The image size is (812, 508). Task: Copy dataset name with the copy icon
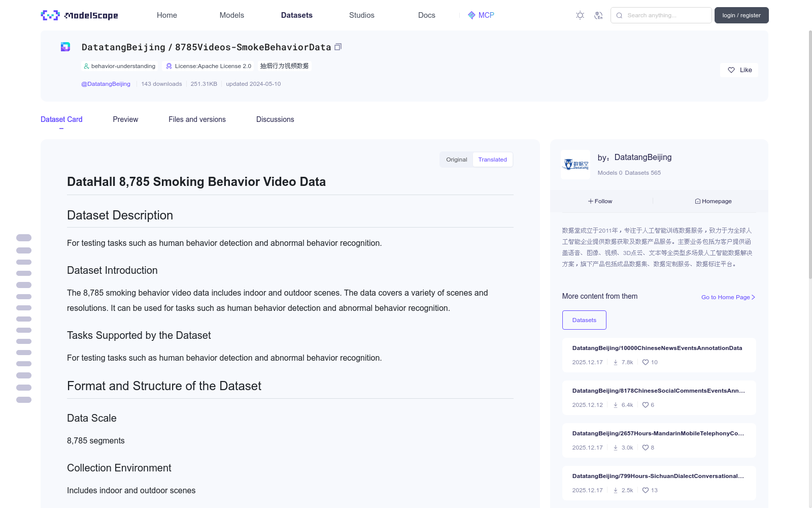pos(338,47)
